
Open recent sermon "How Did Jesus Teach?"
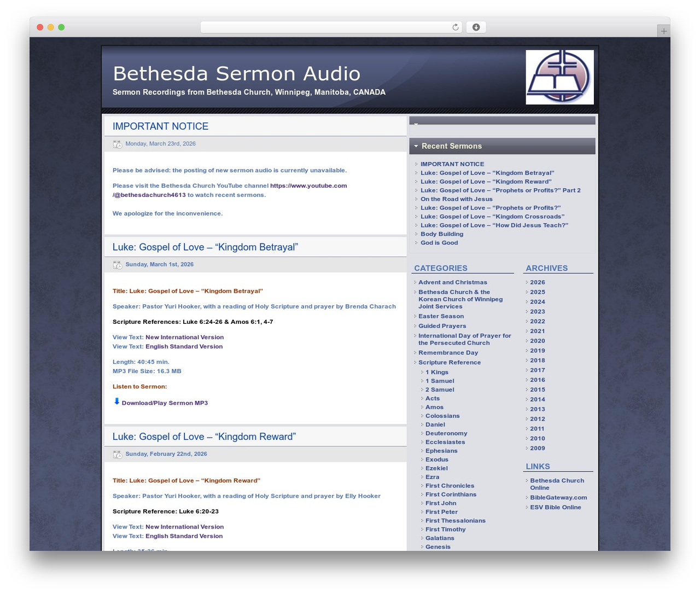point(494,225)
